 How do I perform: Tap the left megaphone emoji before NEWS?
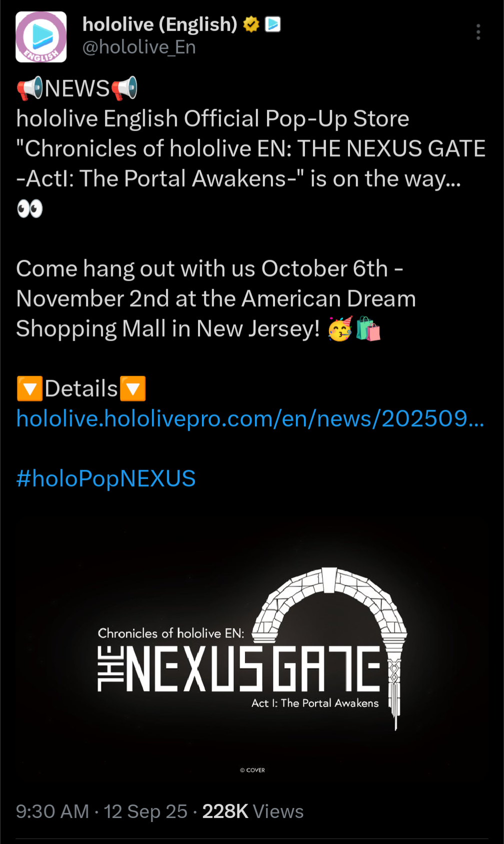30,89
